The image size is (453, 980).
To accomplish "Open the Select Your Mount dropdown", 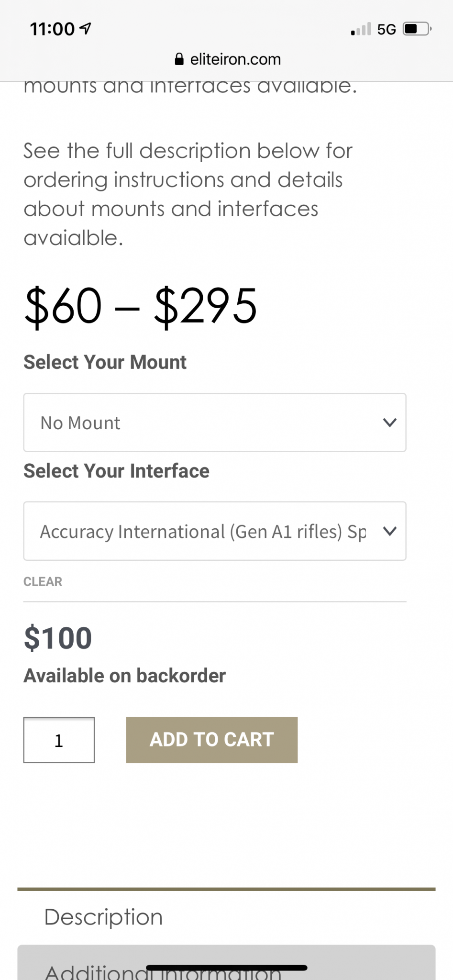I will pyautogui.click(x=215, y=423).
